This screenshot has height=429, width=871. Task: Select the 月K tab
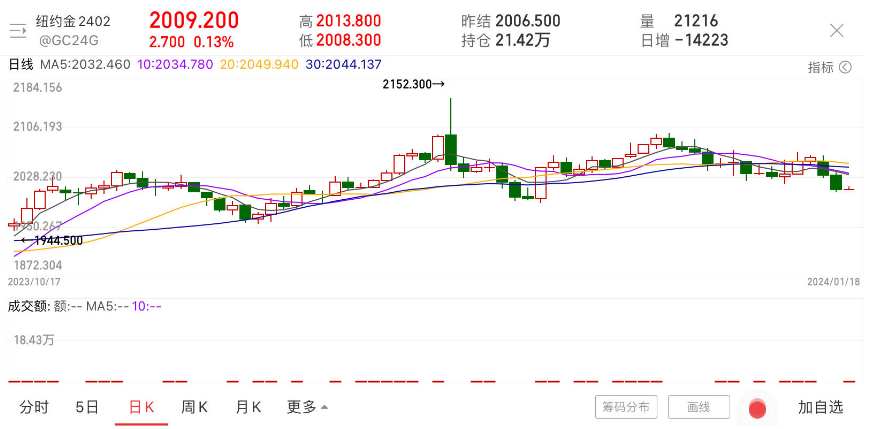(248, 407)
